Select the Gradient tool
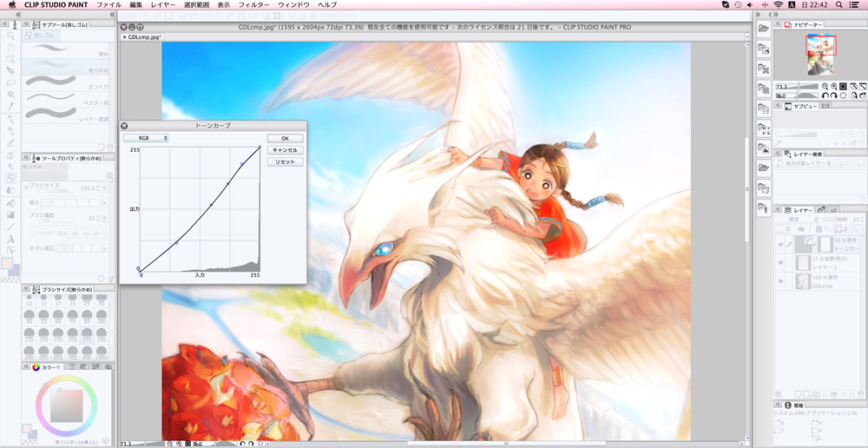 pos(10,214)
